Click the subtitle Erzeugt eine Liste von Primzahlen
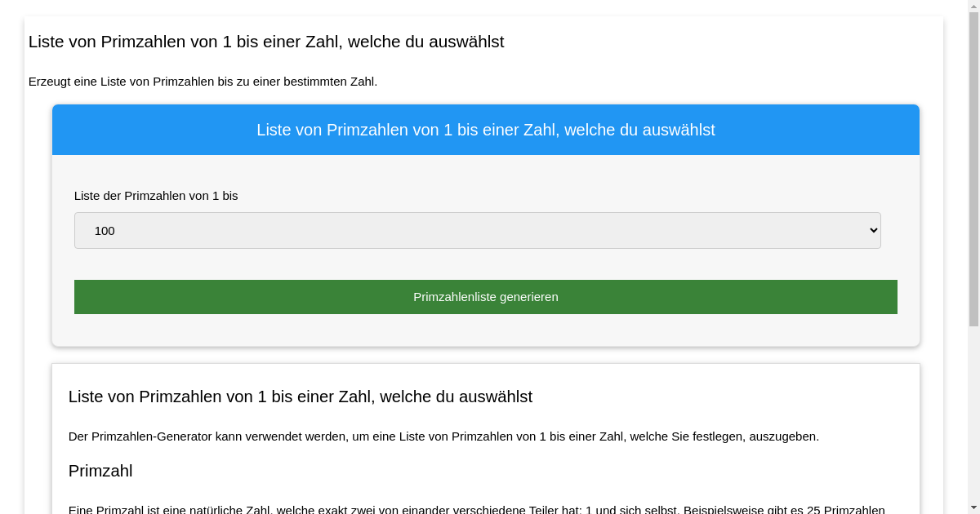Image resolution: width=980 pixels, height=514 pixels. point(203,82)
